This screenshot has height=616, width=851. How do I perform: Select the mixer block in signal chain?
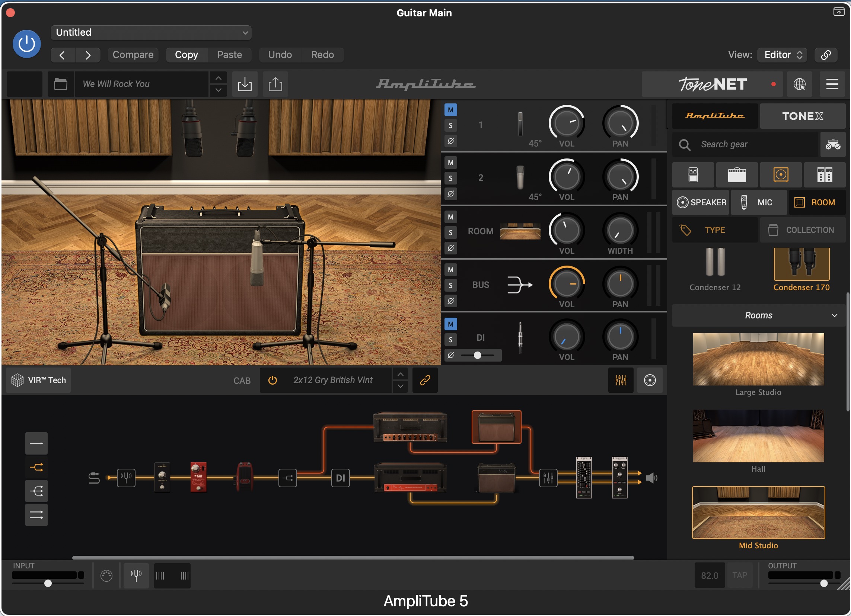[548, 478]
